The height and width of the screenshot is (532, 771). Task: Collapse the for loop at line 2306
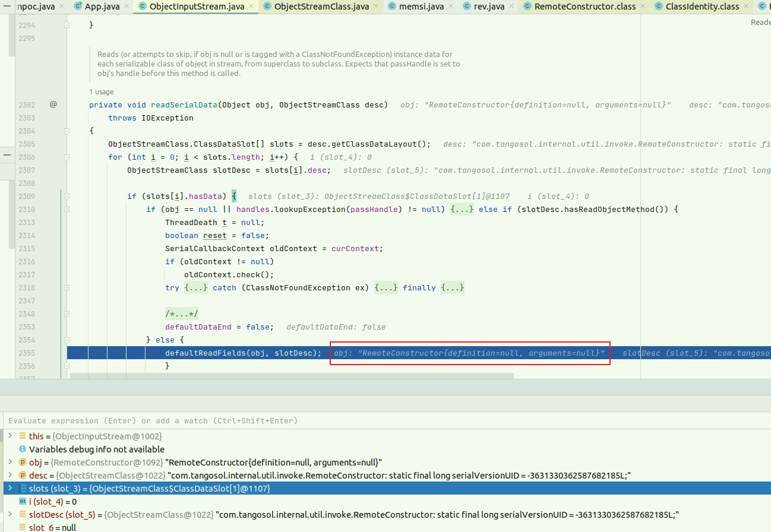tap(67, 157)
